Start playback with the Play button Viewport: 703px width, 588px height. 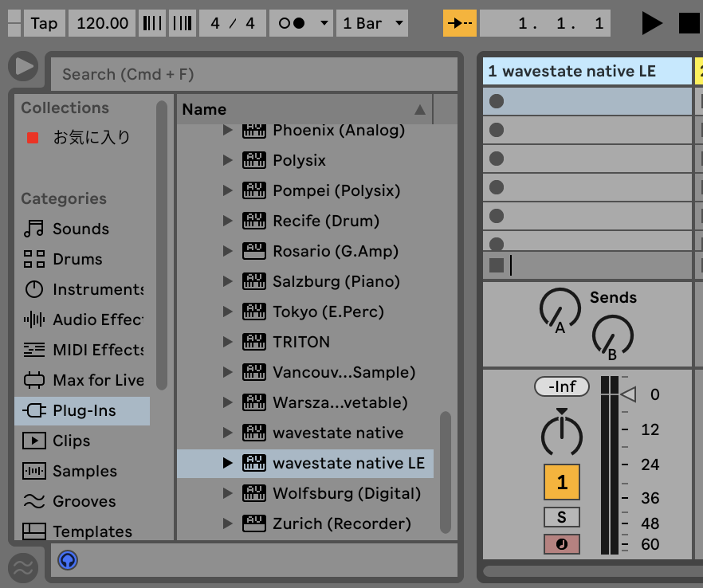tap(651, 23)
